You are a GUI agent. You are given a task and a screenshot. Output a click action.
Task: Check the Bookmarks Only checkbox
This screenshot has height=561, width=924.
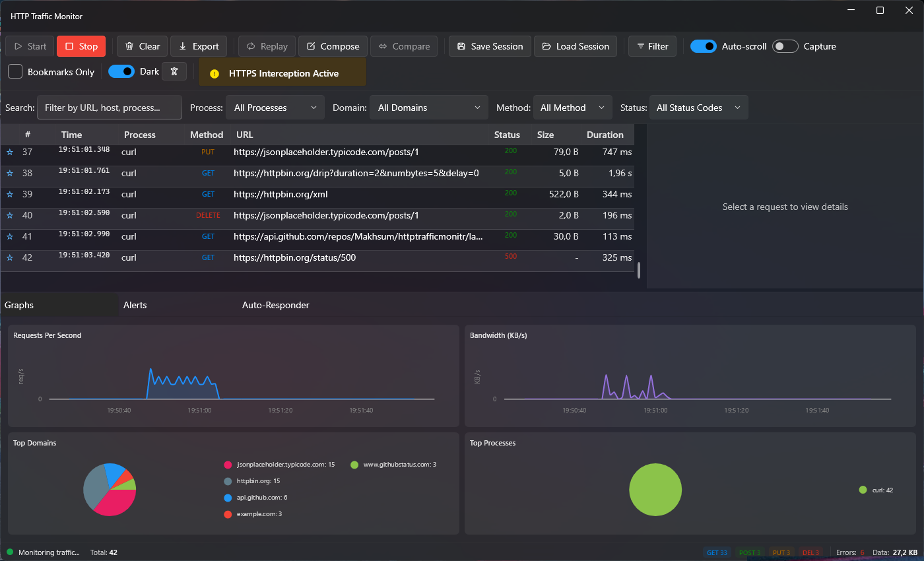15,71
